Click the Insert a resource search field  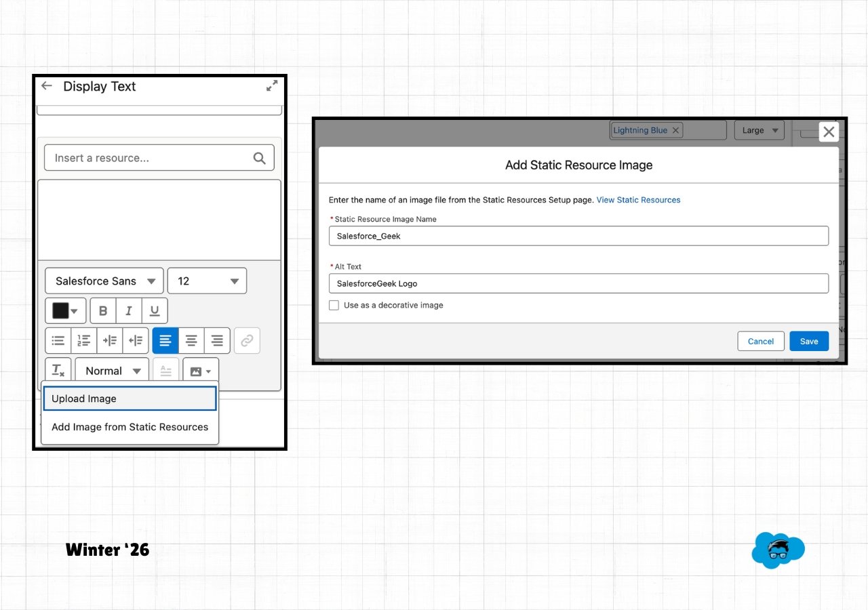pyautogui.click(x=159, y=158)
